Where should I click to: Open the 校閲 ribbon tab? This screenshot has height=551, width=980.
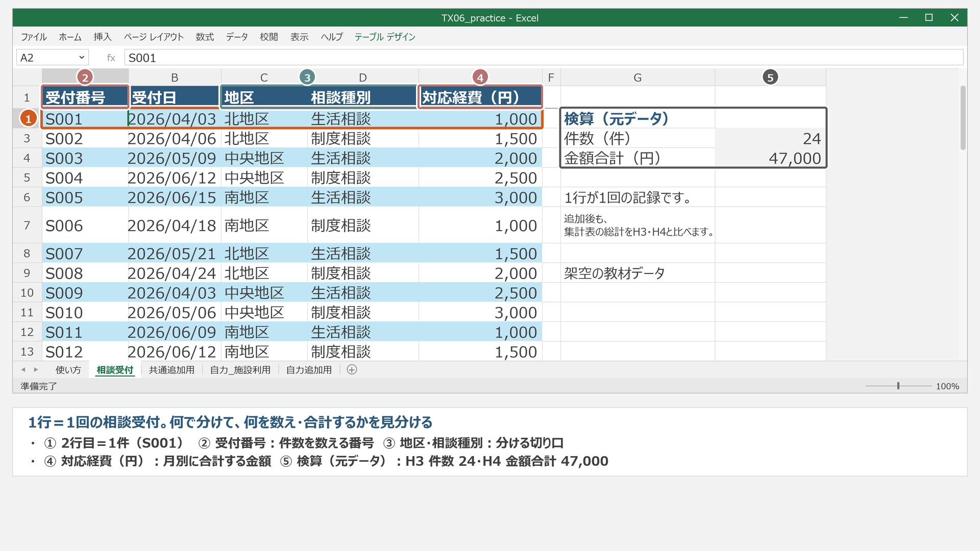[269, 37]
